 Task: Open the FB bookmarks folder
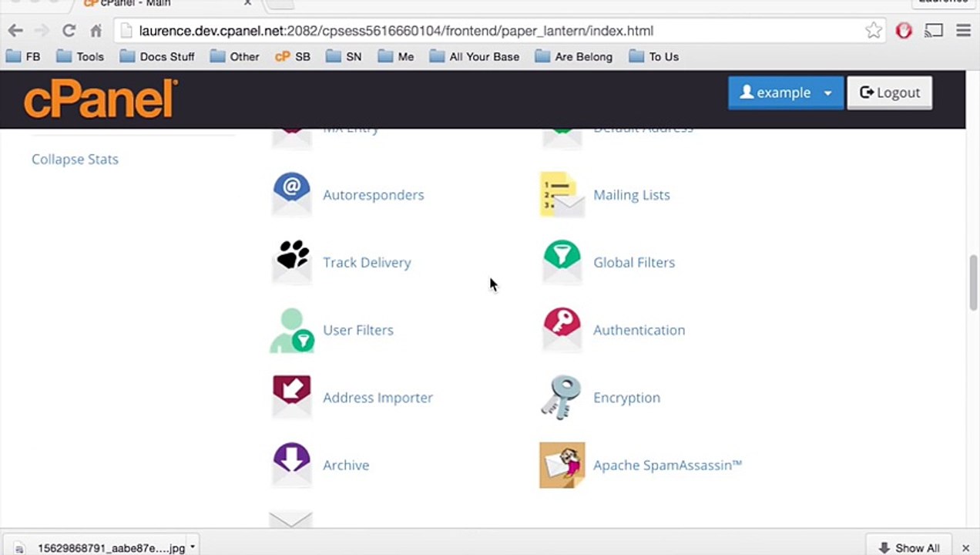coord(23,56)
